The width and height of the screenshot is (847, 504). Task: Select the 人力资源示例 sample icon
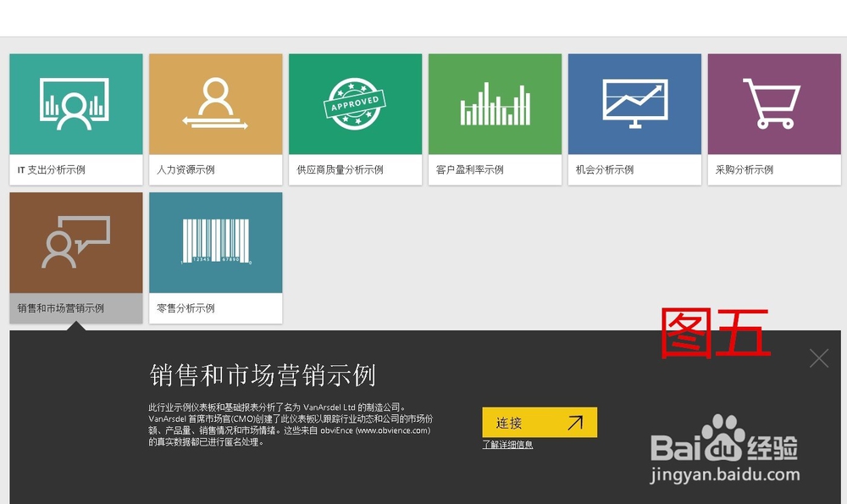[215, 103]
